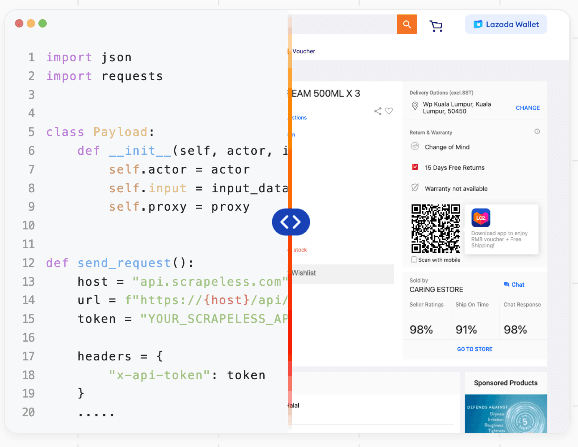Click the orange search magnifier button
This screenshot has width=578, height=447.
click(407, 24)
